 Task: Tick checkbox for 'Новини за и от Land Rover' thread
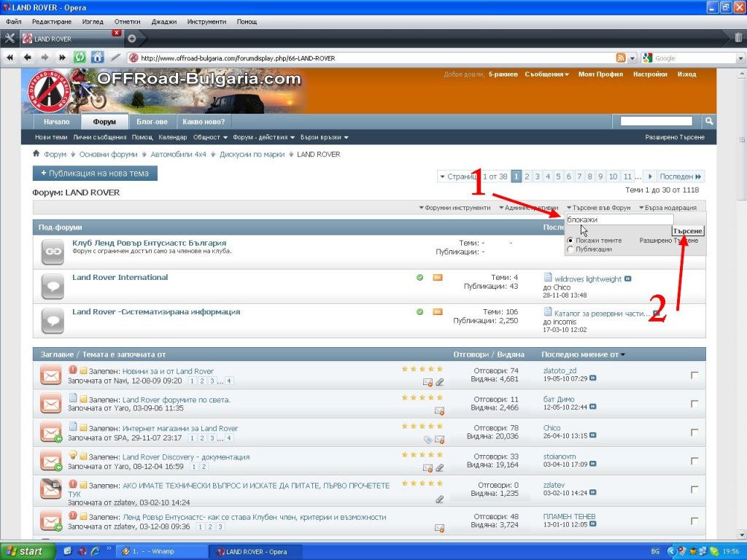coord(694,376)
